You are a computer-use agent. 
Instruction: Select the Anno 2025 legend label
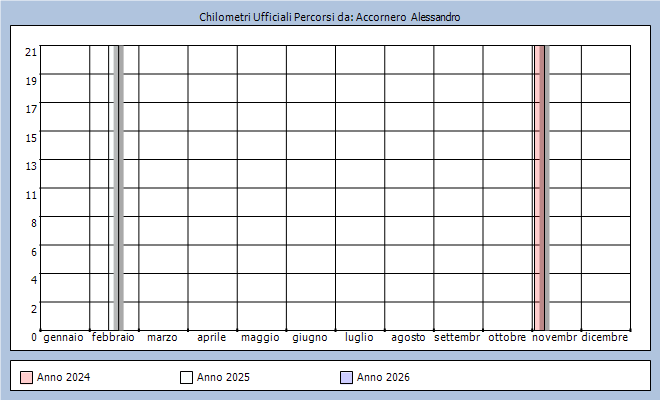223,377
